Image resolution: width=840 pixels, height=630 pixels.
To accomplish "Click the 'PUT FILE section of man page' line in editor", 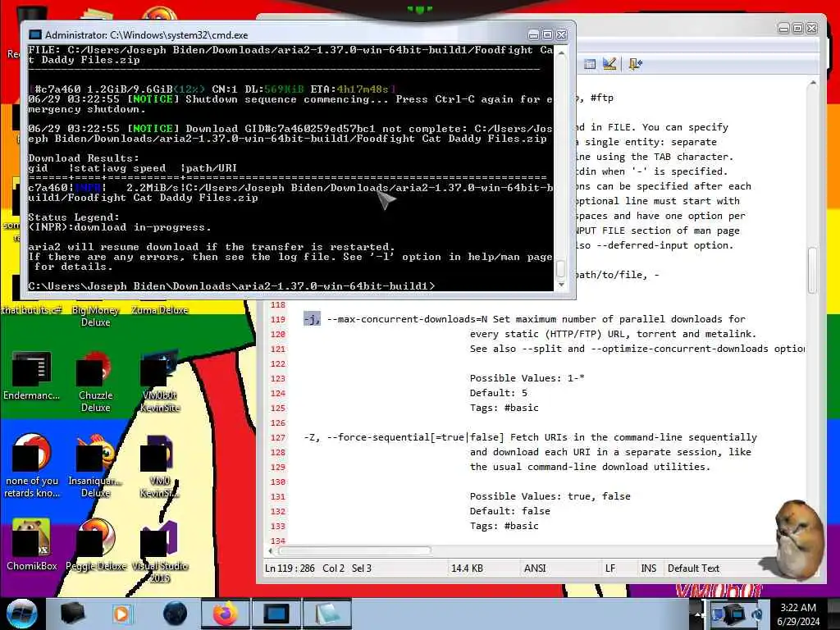I will [658, 231].
